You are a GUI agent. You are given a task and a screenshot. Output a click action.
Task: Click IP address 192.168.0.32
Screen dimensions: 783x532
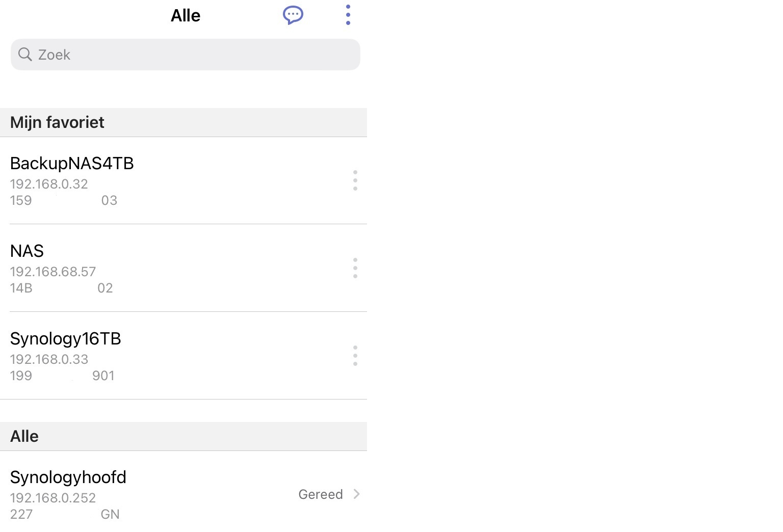49,184
